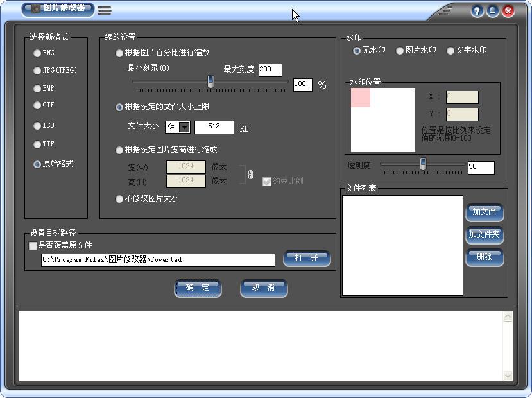Open the hamburger menu icon beside the title
This screenshot has height=398, width=532.
click(x=105, y=10)
